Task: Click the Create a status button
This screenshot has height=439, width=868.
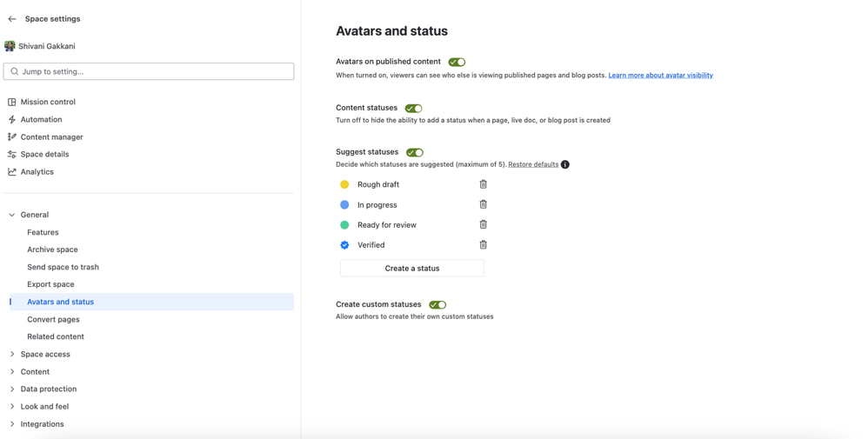Action: click(x=412, y=268)
